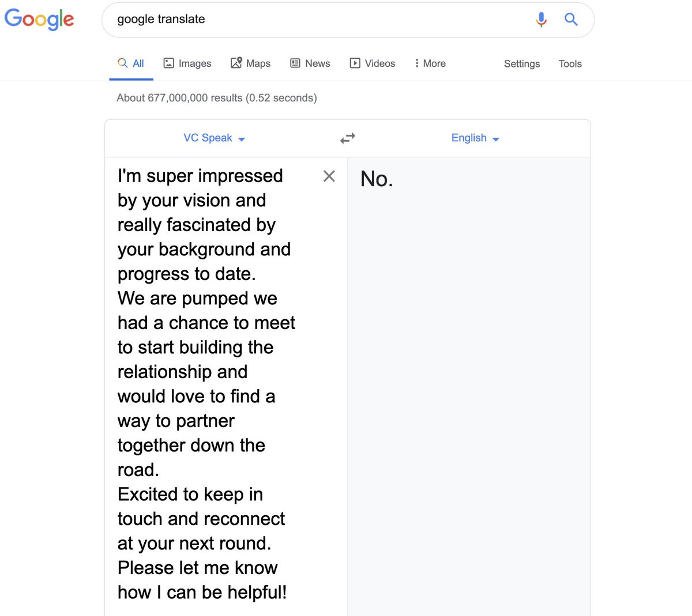Image resolution: width=692 pixels, height=616 pixels.
Task: Swap languages with the arrows icon
Action: point(348,138)
